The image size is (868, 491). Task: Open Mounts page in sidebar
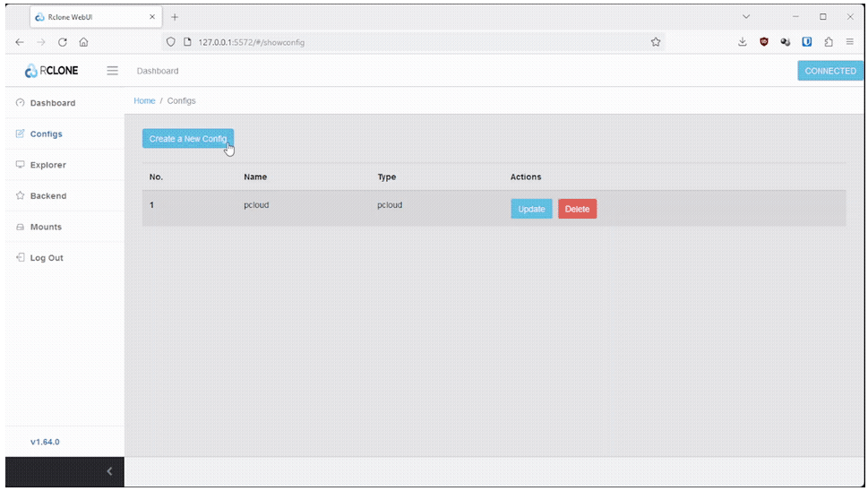click(46, 228)
